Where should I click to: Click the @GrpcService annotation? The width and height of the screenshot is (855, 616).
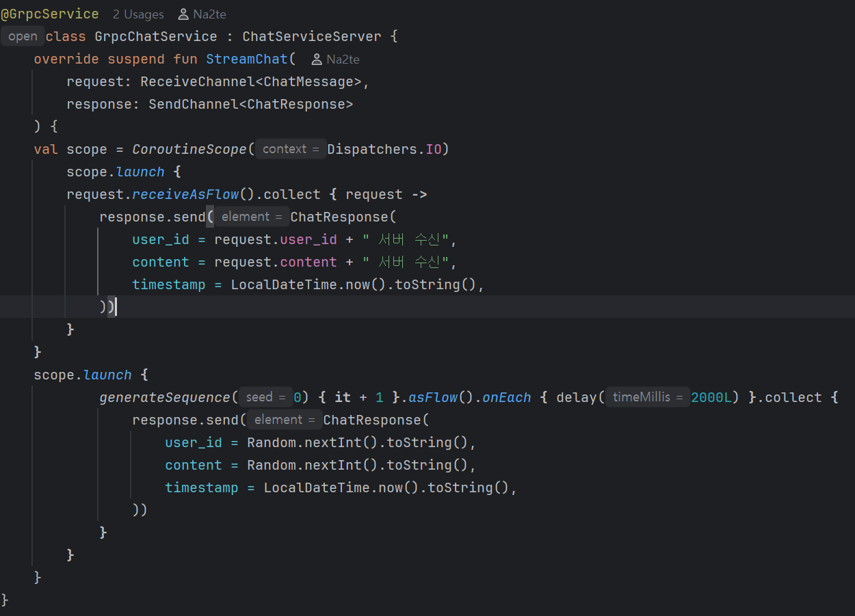[49, 14]
